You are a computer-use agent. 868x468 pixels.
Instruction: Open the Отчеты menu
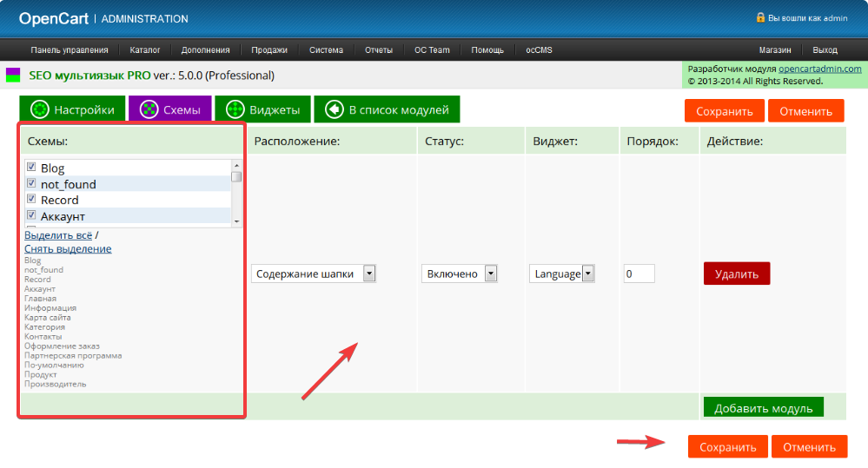pyautogui.click(x=379, y=49)
